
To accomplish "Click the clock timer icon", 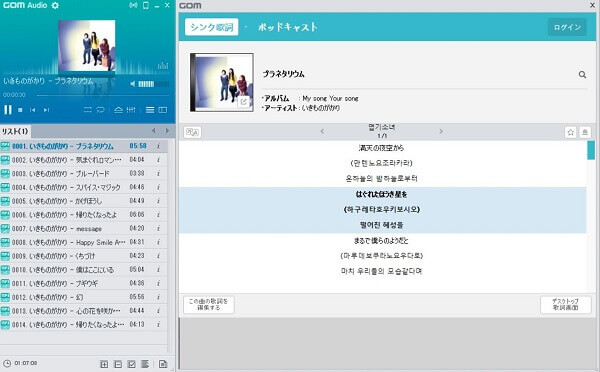I will point(7,363).
